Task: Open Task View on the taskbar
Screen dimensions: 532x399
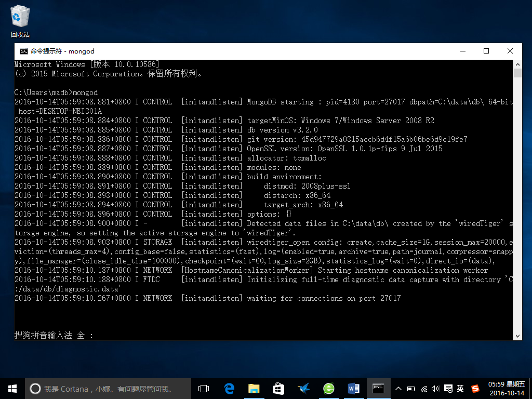Action: coord(204,389)
